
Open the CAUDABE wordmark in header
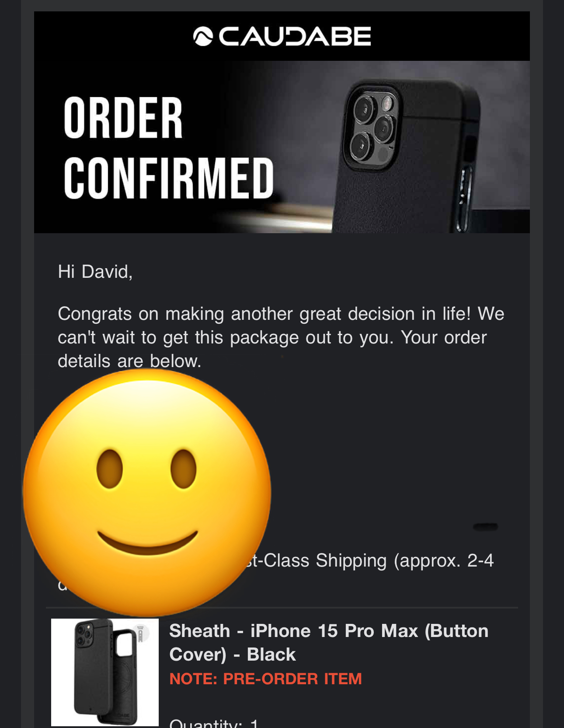(x=295, y=36)
